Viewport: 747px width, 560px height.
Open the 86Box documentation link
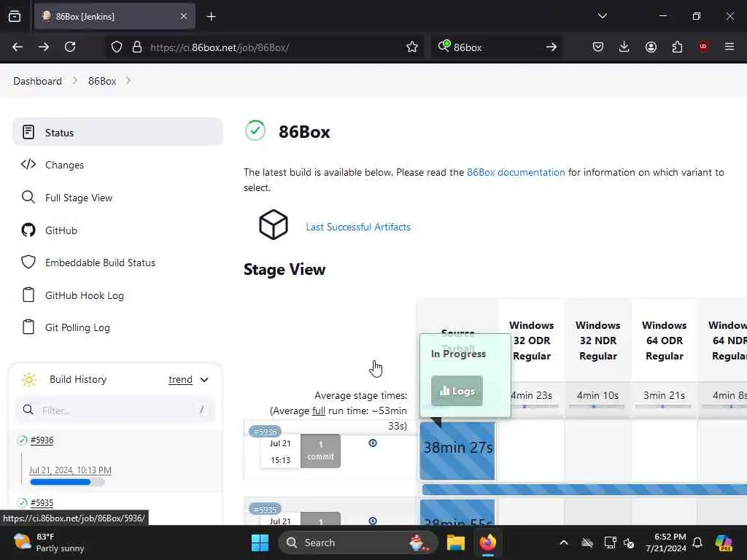coord(516,172)
